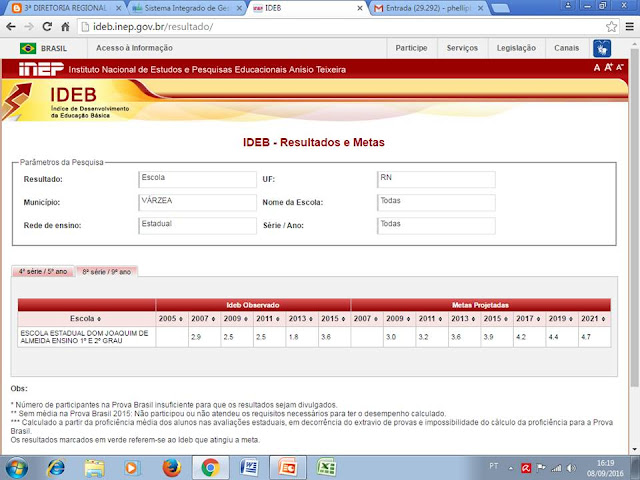This screenshot has width=640, height=480.
Task: Decrease font size with A- icon
Action: click(x=620, y=67)
